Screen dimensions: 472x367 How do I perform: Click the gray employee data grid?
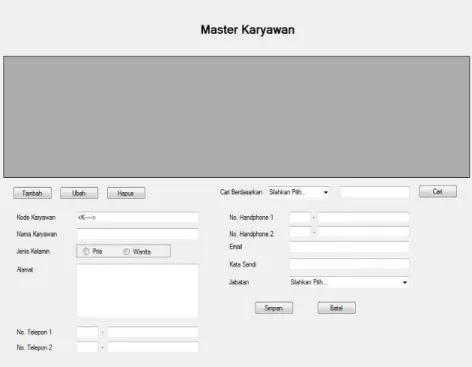(x=237, y=117)
